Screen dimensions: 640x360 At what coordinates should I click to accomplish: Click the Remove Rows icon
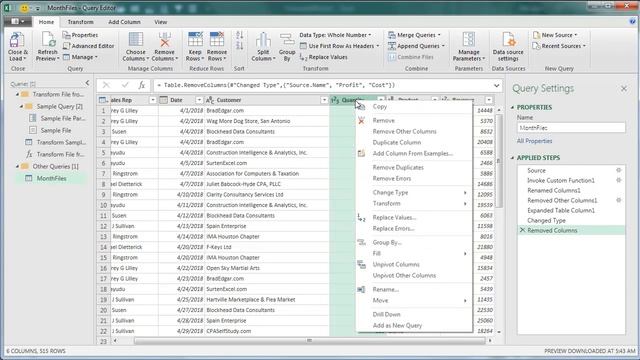click(217, 40)
